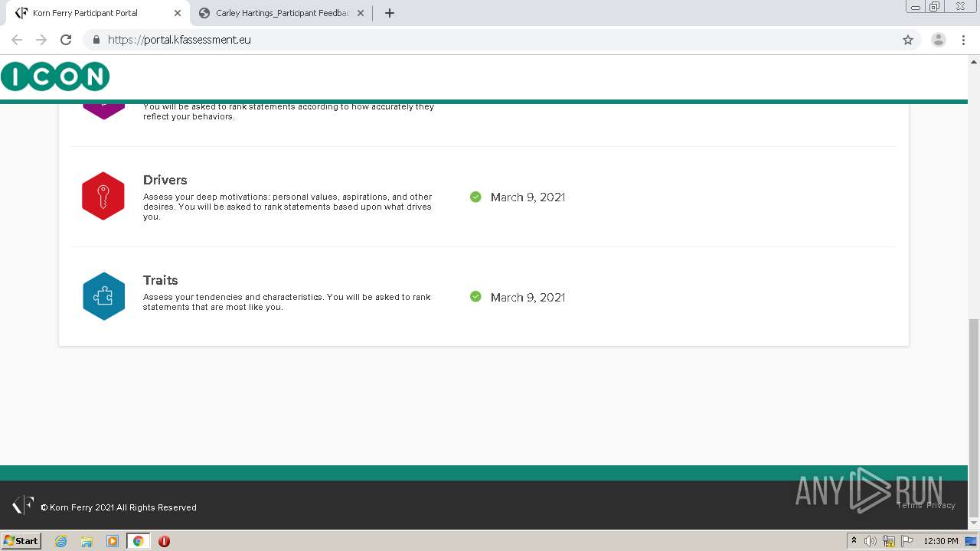Image resolution: width=980 pixels, height=551 pixels.
Task: Click the Drivers March 9, 2021 date
Action: 528,197
